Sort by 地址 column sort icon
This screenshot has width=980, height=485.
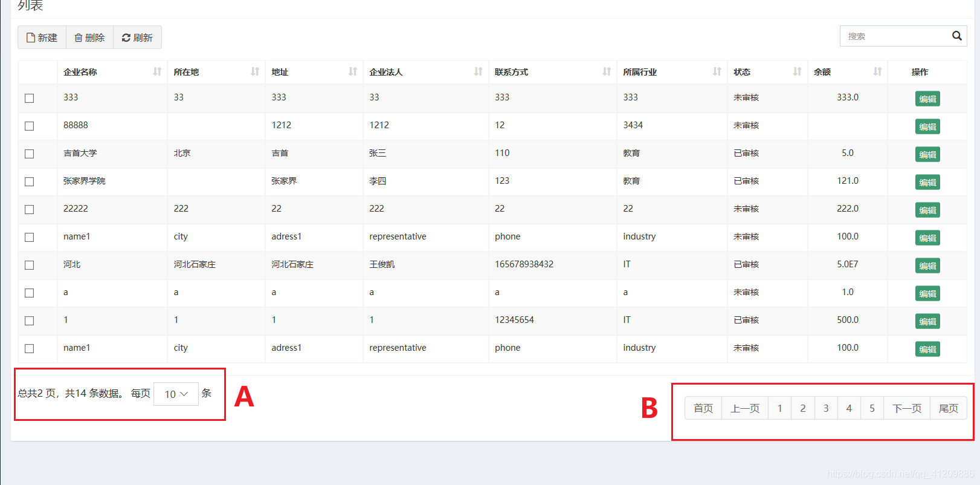click(x=353, y=72)
